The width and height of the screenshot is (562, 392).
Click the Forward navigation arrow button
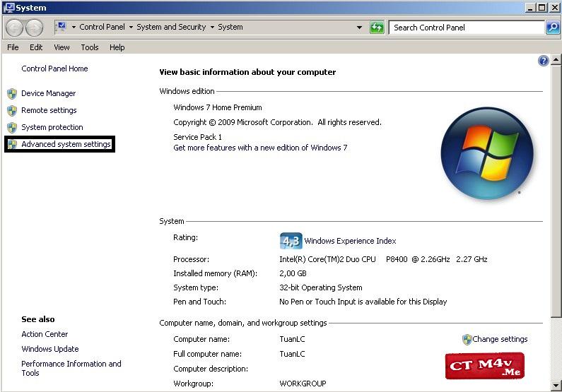click(35, 28)
